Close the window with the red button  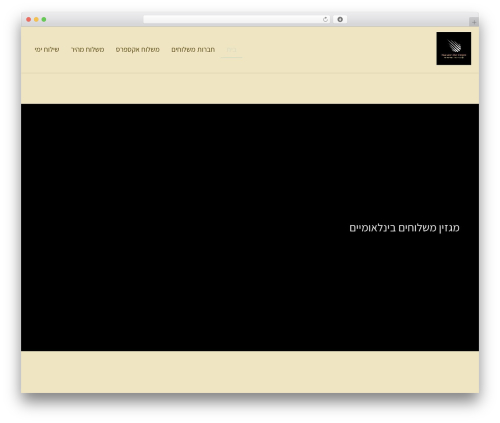click(29, 19)
